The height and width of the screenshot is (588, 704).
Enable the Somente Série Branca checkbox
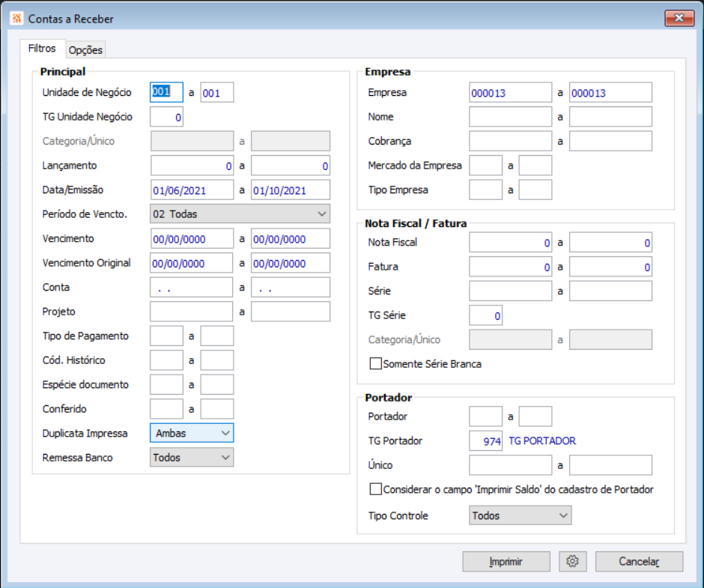(x=376, y=364)
